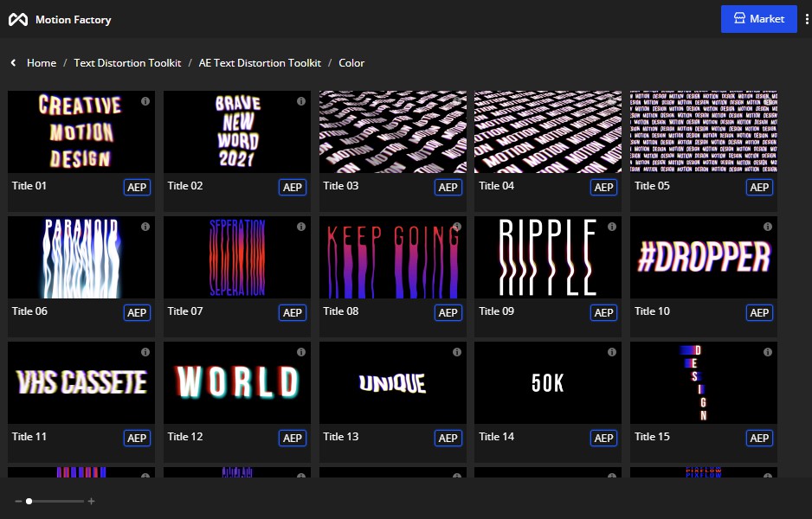Select the Title 05 dense text thumbnail
Viewport: 812px width, 519px height.
(704, 132)
